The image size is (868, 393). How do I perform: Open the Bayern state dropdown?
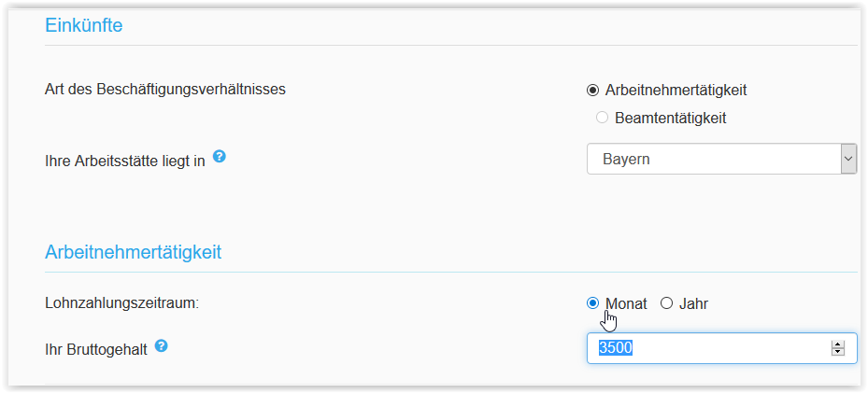click(715, 159)
